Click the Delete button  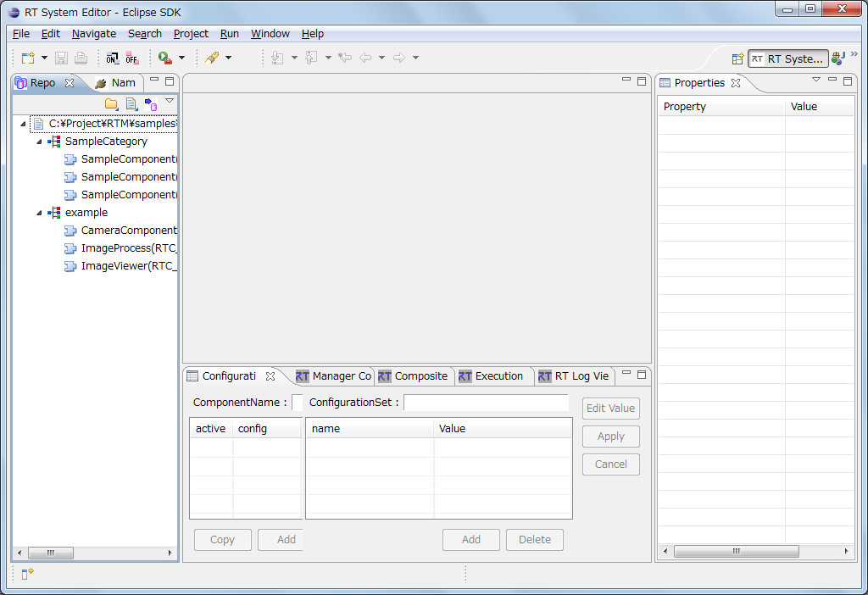535,540
